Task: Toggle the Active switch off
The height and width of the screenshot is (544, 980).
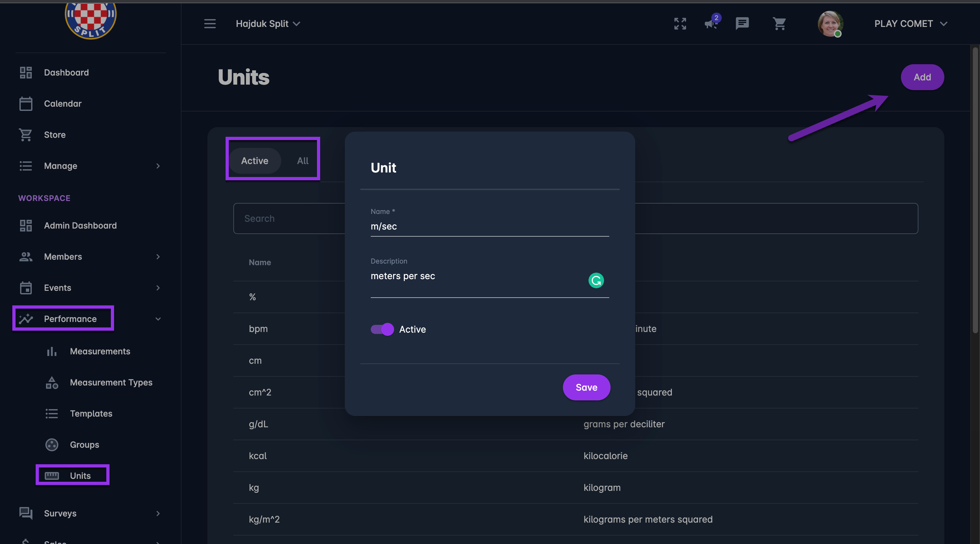Action: [x=382, y=329]
